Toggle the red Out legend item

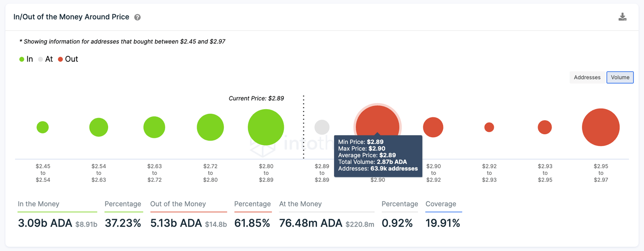pyautogui.click(x=68, y=59)
